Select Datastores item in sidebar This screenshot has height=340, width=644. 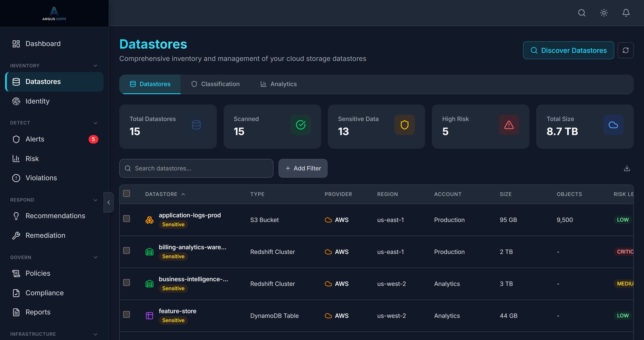54,82
